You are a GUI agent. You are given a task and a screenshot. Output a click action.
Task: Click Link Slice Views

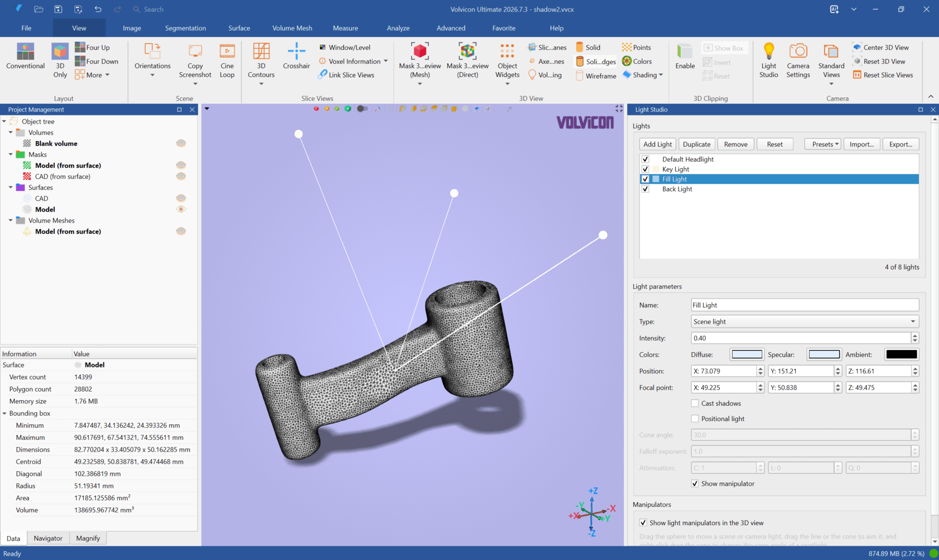point(347,75)
